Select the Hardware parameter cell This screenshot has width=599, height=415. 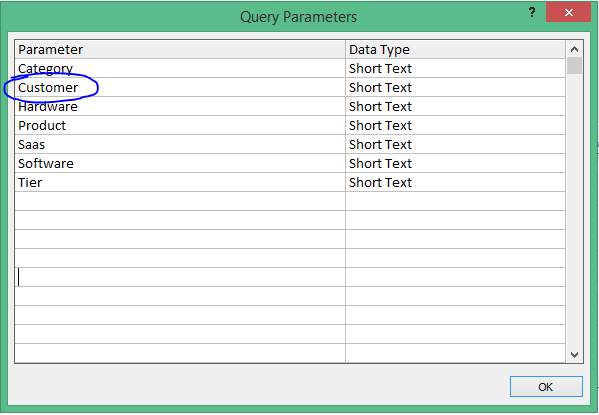click(180, 106)
